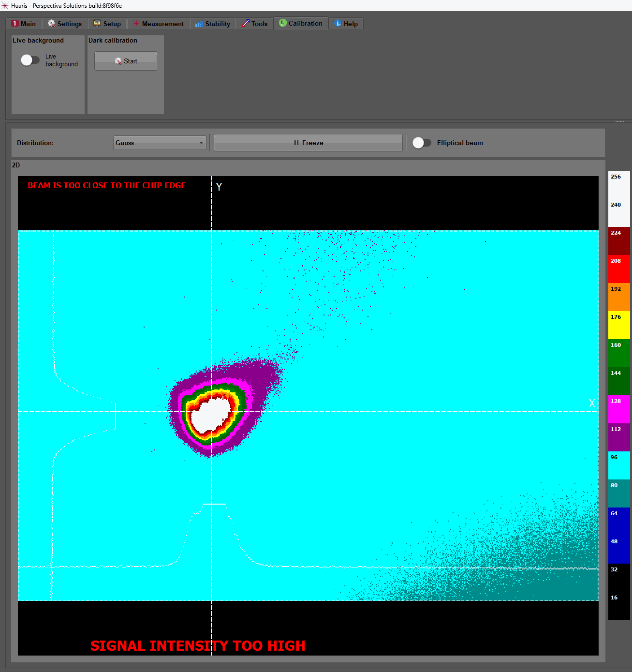Click the pause icon inside the Freeze button
The image size is (632, 672).
296,143
